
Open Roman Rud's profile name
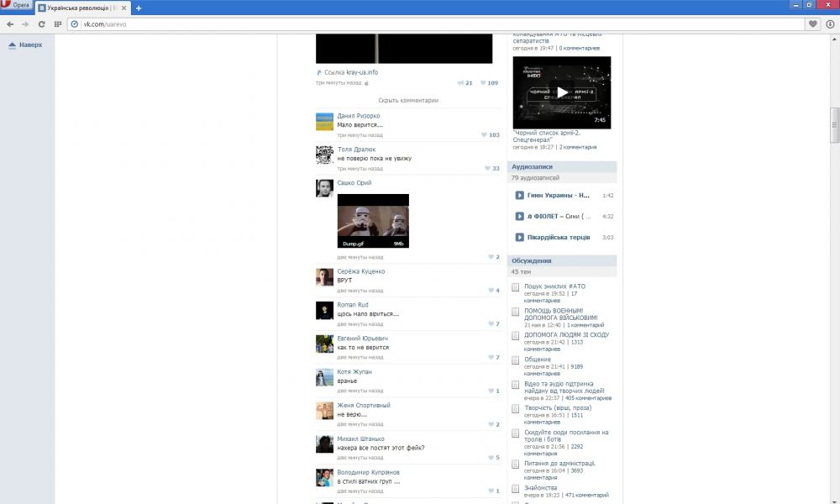pos(353,305)
